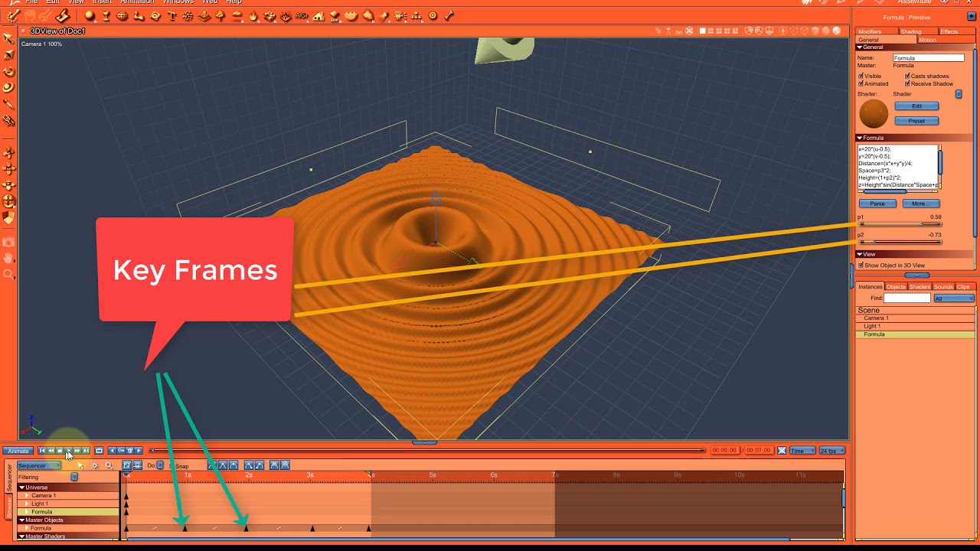Select Light 1 in the Scene list
The image size is (980, 551).
(916, 326)
